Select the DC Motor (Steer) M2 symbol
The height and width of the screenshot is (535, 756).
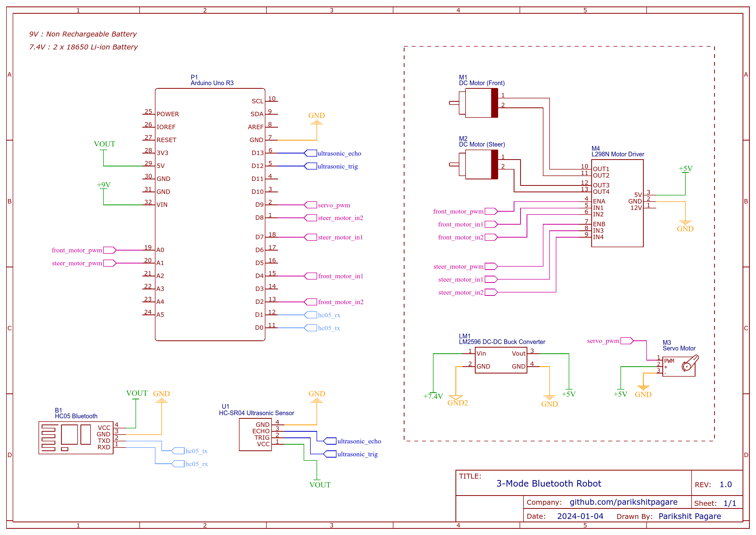(474, 164)
